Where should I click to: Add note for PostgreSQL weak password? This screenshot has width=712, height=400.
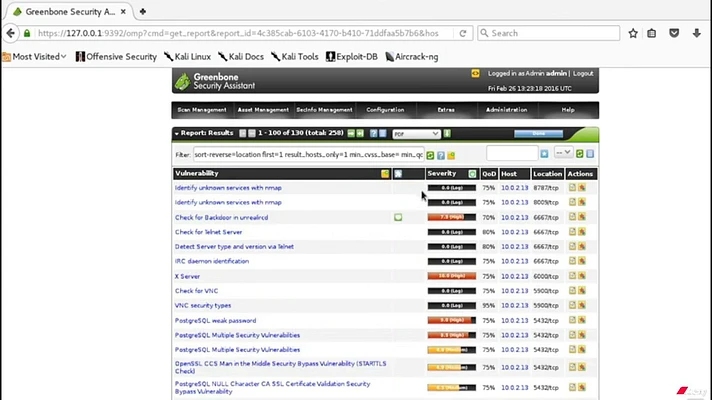572,320
